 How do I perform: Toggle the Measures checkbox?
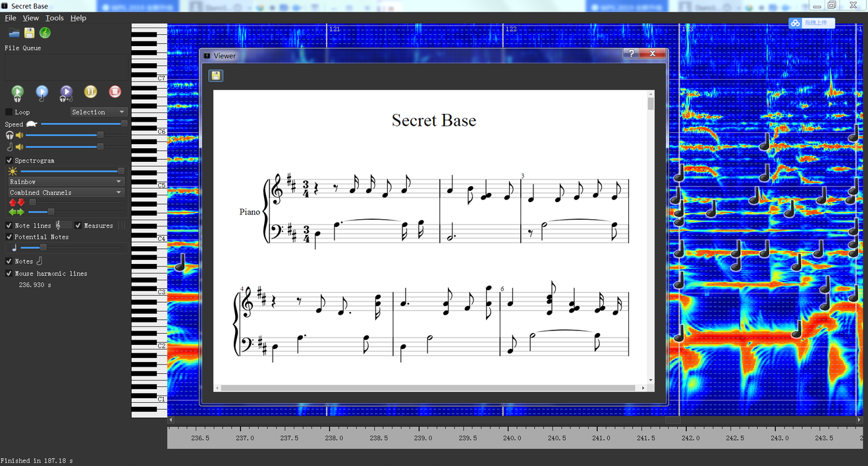click(78, 226)
